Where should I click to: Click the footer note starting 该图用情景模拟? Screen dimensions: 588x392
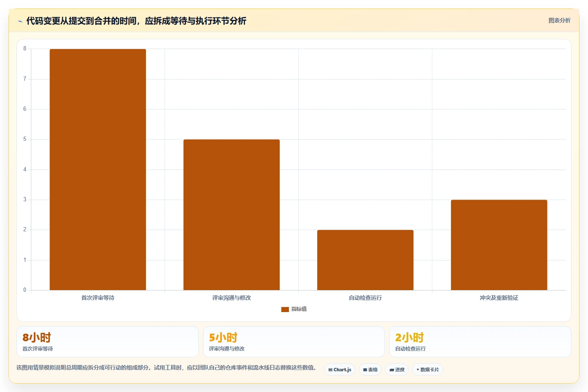point(167,367)
